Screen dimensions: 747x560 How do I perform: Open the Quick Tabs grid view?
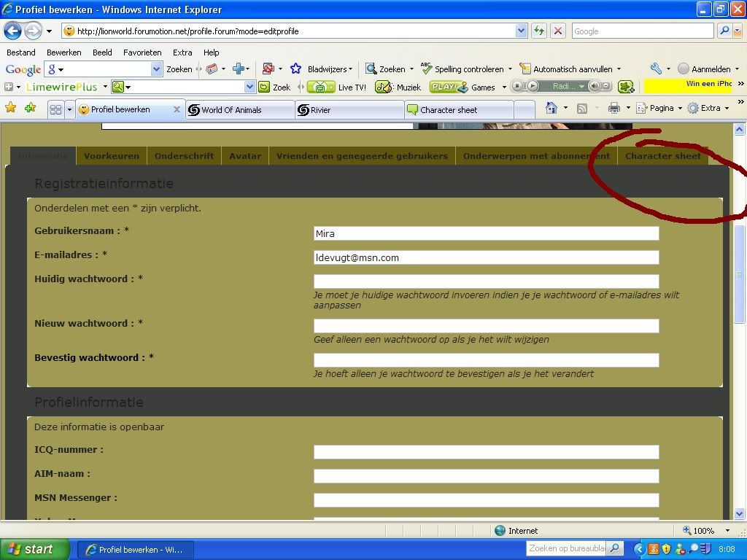(x=55, y=110)
